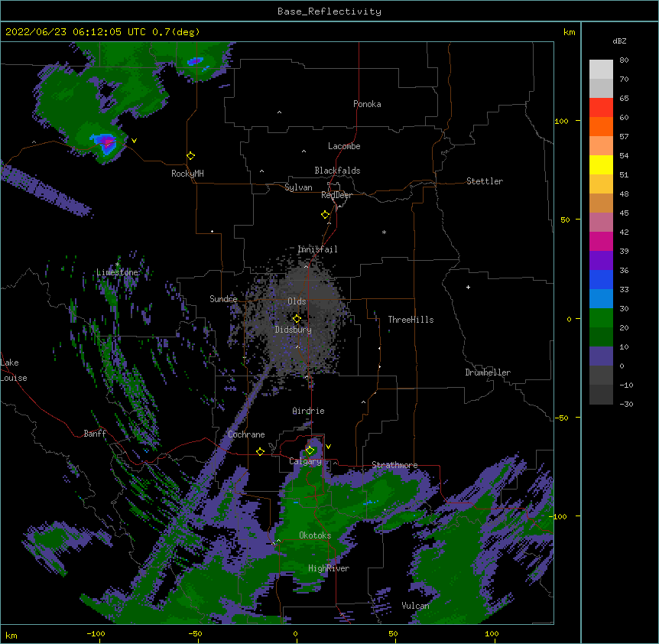Click the Okotoks town label
Image resolution: width=659 pixels, height=644 pixels.
315,535
